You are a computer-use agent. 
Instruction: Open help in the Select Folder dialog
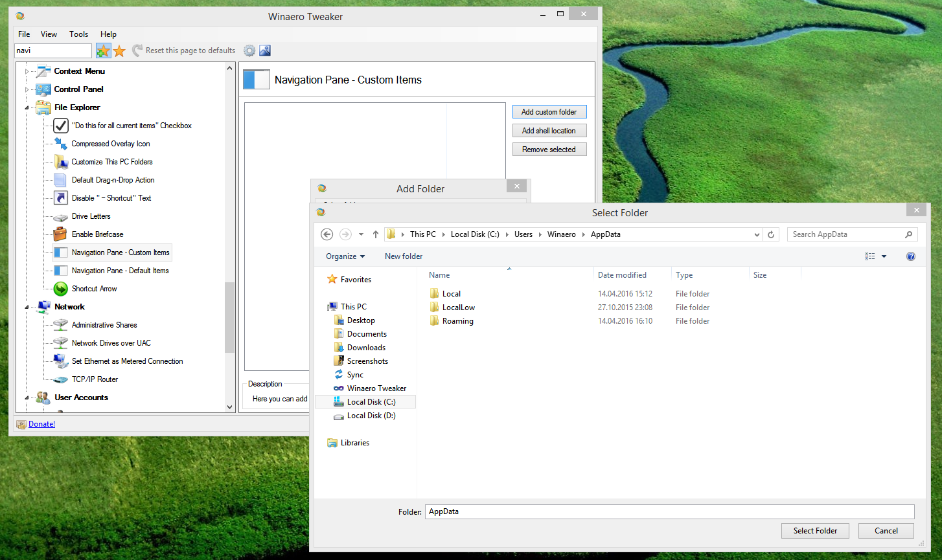click(911, 256)
